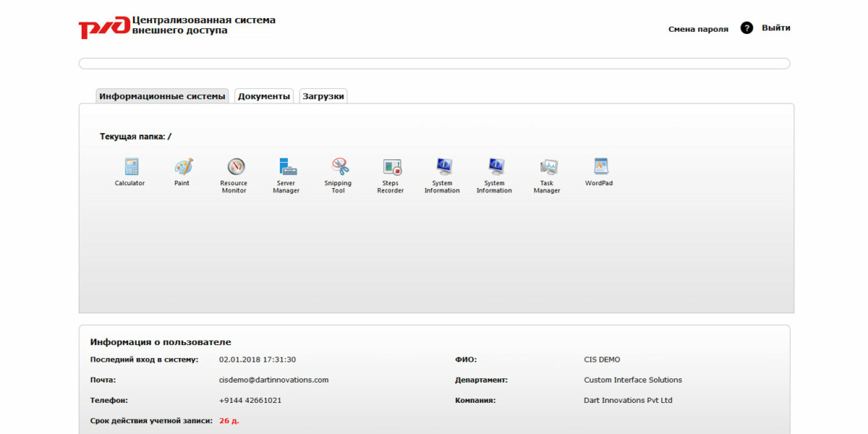Click Выйти to log out
The image size is (868, 434).
click(x=776, y=27)
